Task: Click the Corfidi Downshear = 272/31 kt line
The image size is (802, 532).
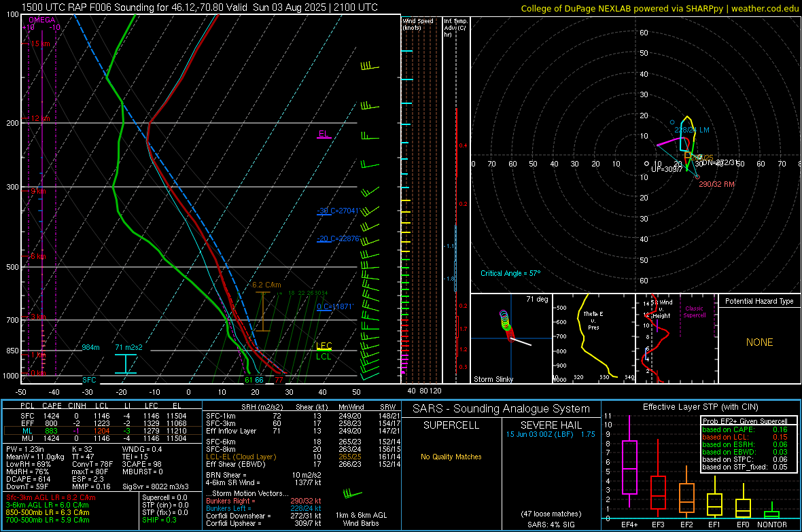Action: click(264, 516)
